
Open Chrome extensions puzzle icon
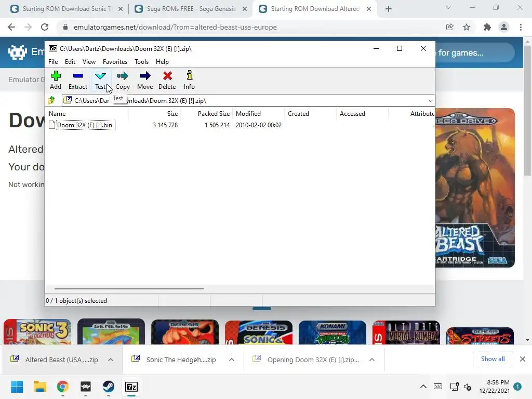(x=487, y=27)
